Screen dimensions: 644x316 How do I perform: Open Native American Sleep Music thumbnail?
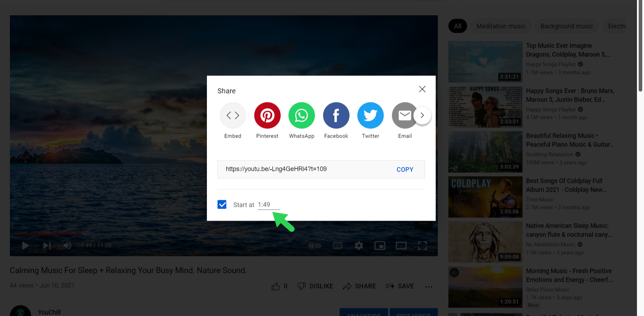point(485,242)
